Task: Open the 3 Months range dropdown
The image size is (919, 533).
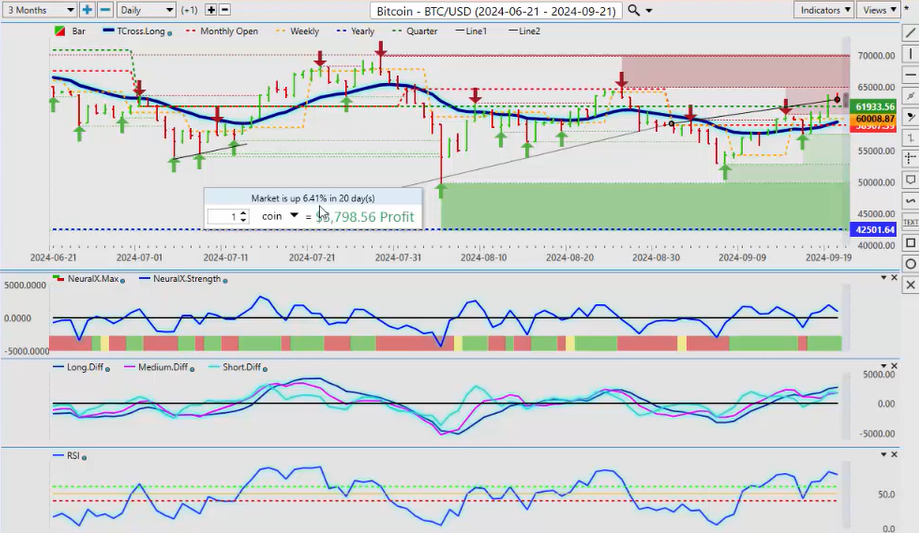Action: point(39,10)
